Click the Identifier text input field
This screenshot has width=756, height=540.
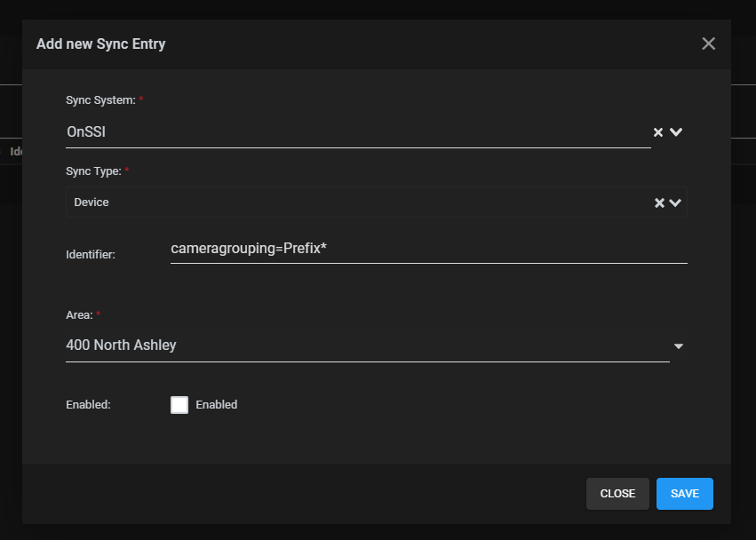pos(428,250)
